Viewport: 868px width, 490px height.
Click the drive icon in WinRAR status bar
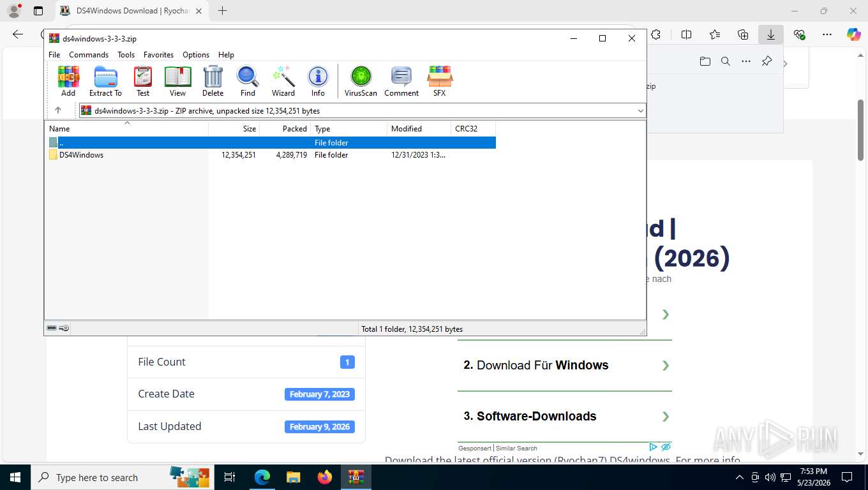(x=52, y=329)
